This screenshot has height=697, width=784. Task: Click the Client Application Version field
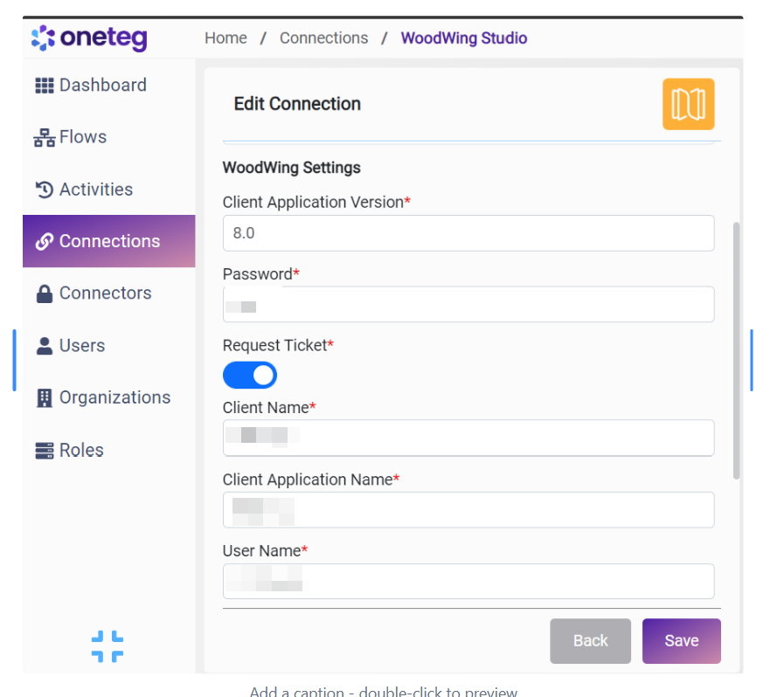(x=468, y=234)
